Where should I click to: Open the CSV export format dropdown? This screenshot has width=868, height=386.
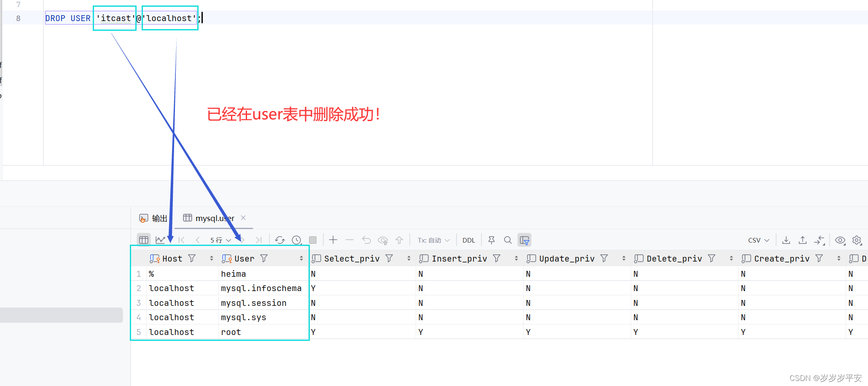(x=759, y=240)
